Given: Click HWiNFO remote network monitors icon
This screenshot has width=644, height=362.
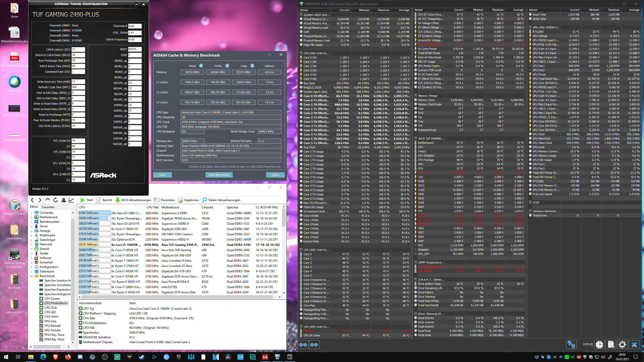Looking at the screenshot, I should click(x=571, y=344).
